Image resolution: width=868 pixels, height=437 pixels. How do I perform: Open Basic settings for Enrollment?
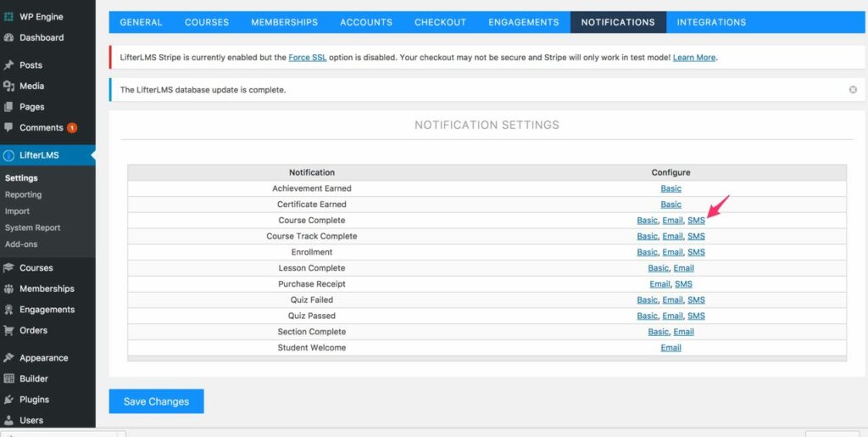pyautogui.click(x=647, y=252)
